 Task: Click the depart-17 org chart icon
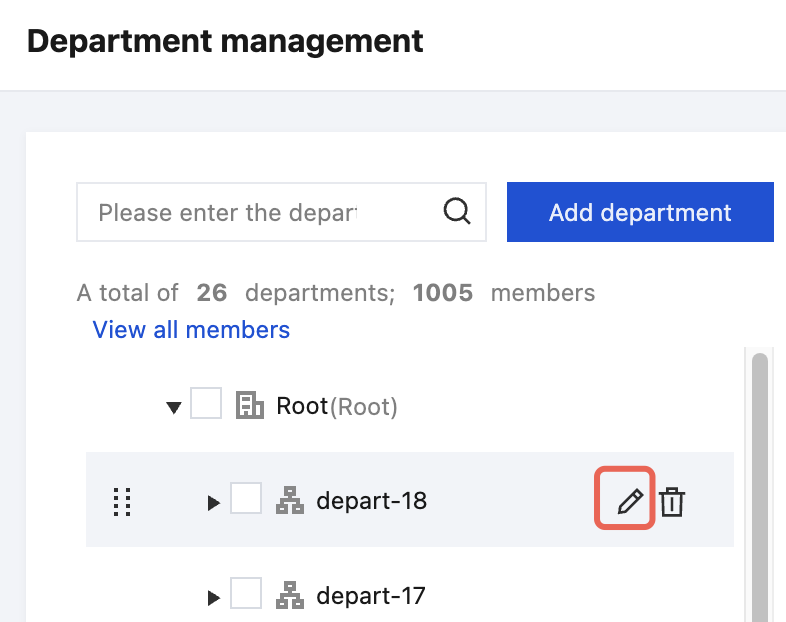290,595
